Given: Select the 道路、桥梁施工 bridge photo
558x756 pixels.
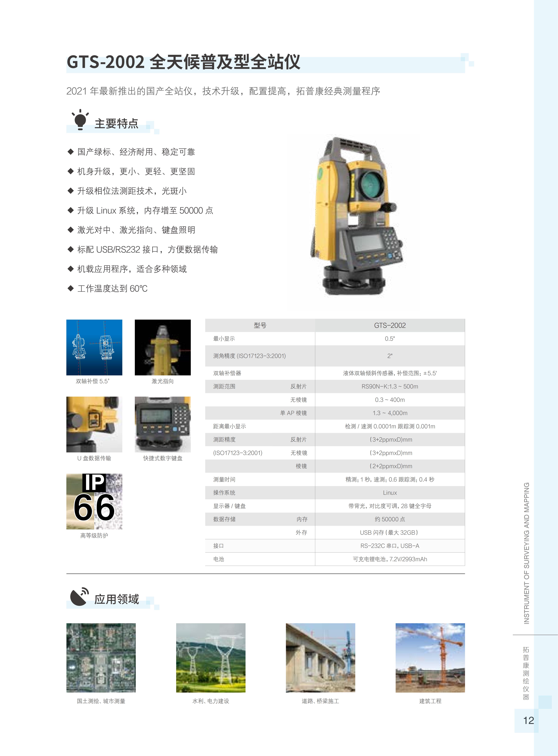Looking at the screenshot, I should [x=320, y=658].
